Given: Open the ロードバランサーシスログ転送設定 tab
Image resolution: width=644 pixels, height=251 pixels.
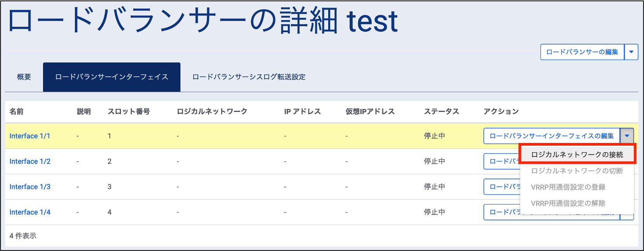Looking at the screenshot, I should point(249,77).
